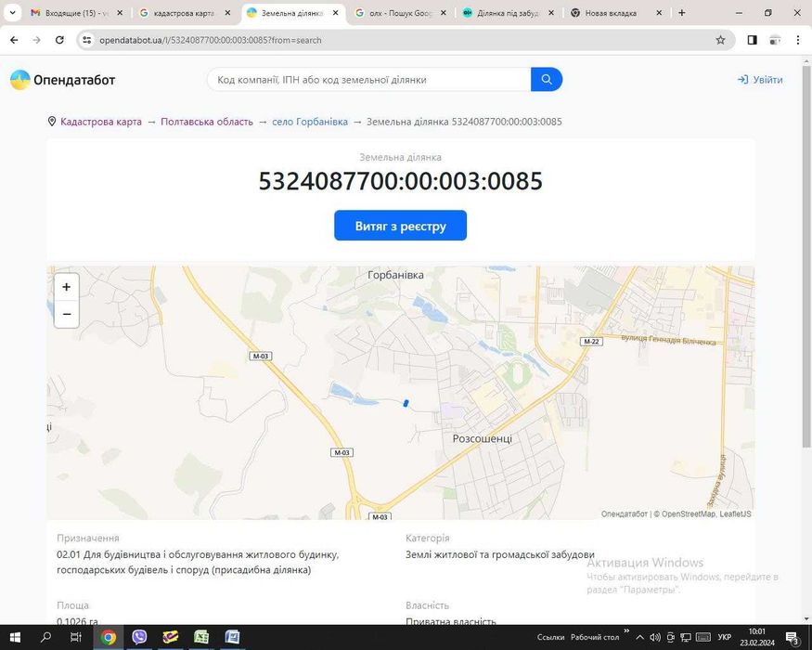Open Windows taskbar search

[x=45, y=637]
